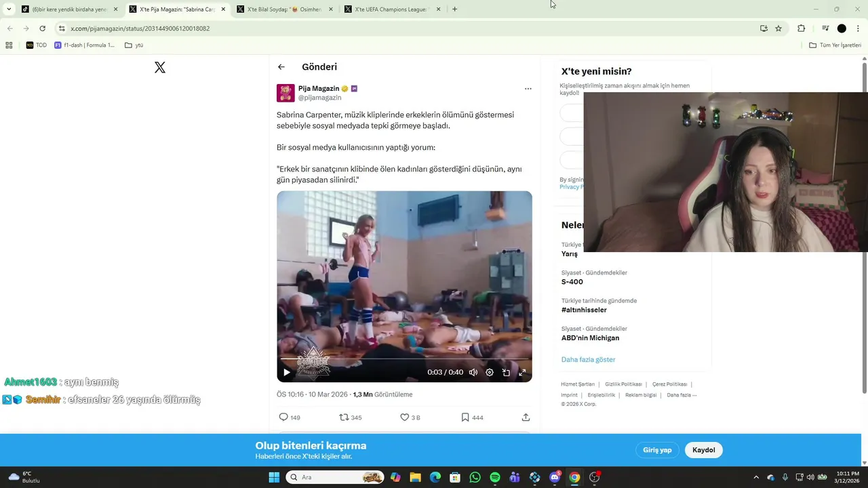Seek on the video progress bar
This screenshot has width=868, height=488.
[404, 359]
